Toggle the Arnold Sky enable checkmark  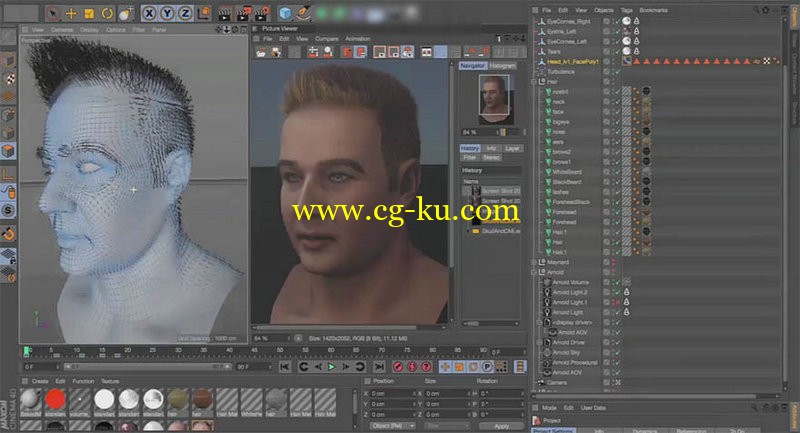tap(617, 353)
